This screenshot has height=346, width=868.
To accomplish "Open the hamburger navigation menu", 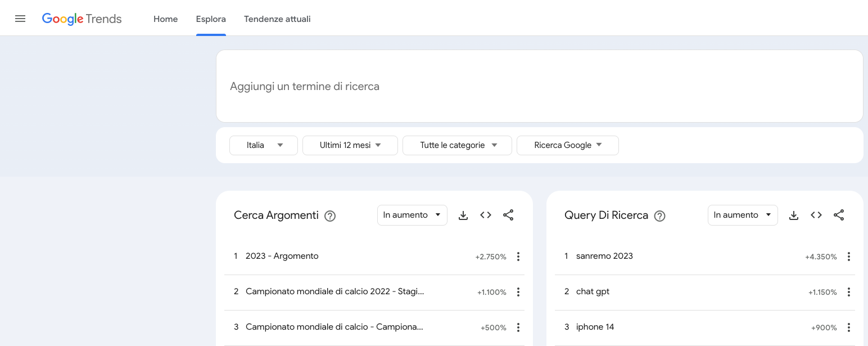I will pos(20,18).
